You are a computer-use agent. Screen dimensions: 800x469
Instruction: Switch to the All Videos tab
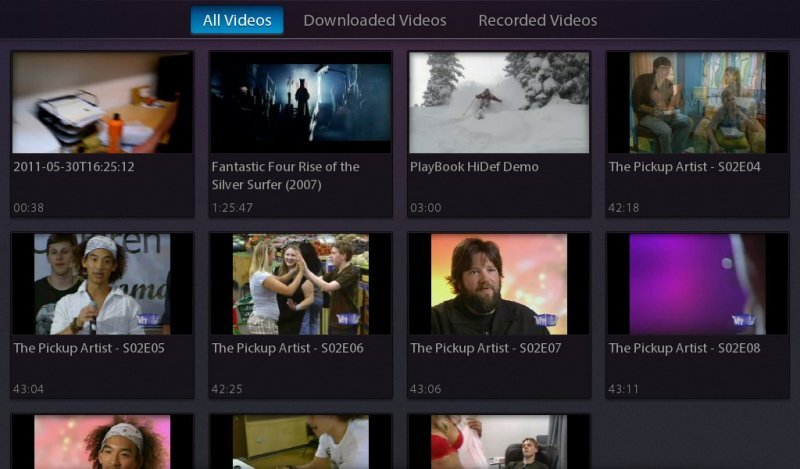pyautogui.click(x=237, y=20)
